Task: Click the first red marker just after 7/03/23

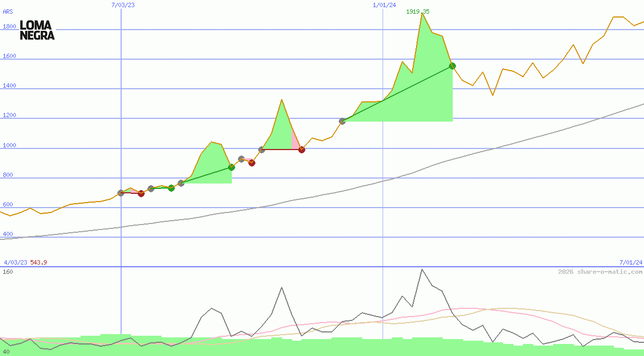Action: 141,193
